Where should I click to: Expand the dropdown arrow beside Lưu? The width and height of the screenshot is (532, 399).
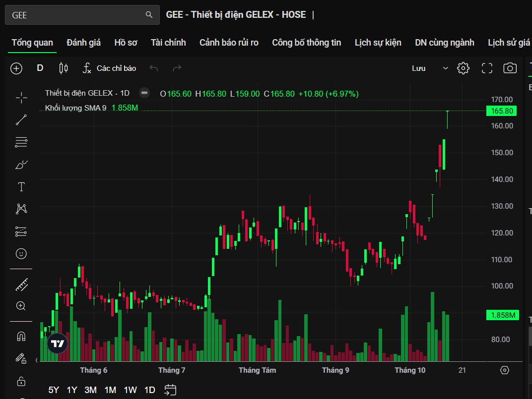coord(445,68)
